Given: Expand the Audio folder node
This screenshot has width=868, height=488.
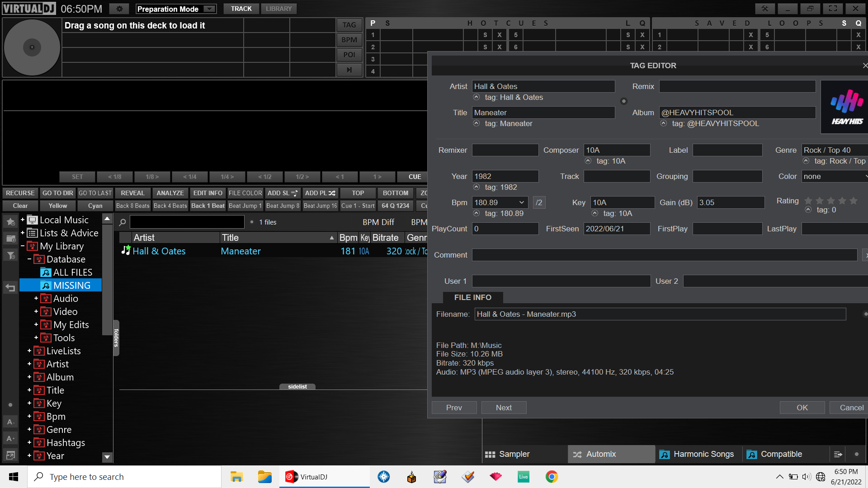Looking at the screenshot, I should (36, 298).
